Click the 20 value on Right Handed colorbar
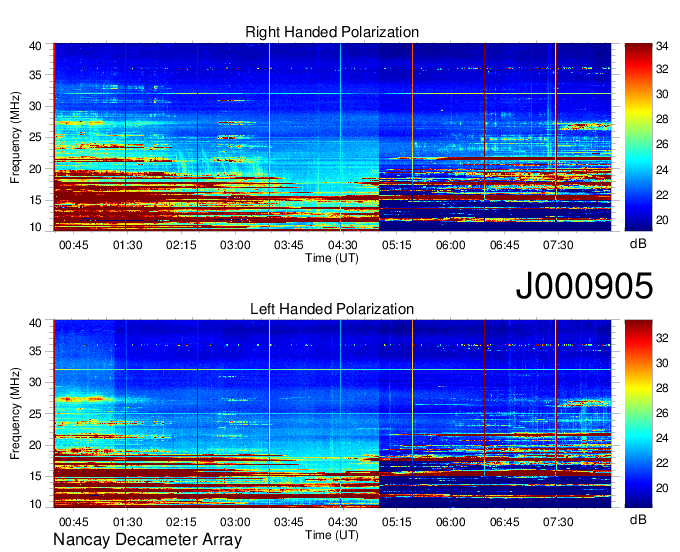The image size is (680, 552). 662,220
